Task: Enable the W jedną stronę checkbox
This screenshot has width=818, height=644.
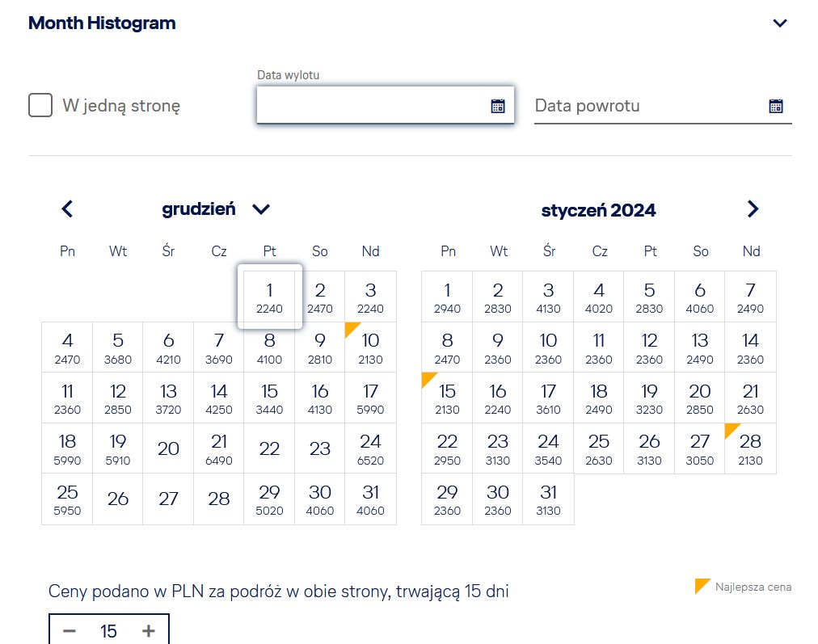Action: (x=40, y=105)
